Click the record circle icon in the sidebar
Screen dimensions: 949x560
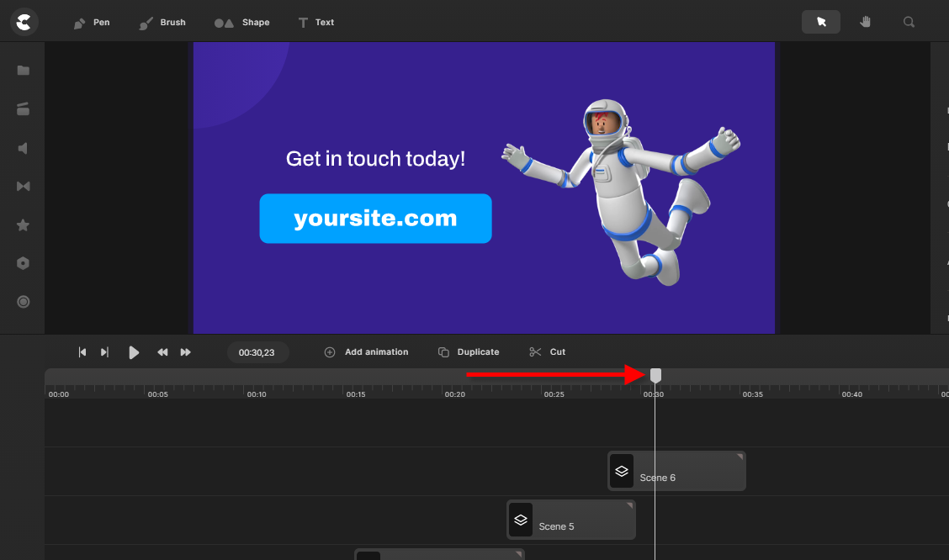[x=24, y=302]
